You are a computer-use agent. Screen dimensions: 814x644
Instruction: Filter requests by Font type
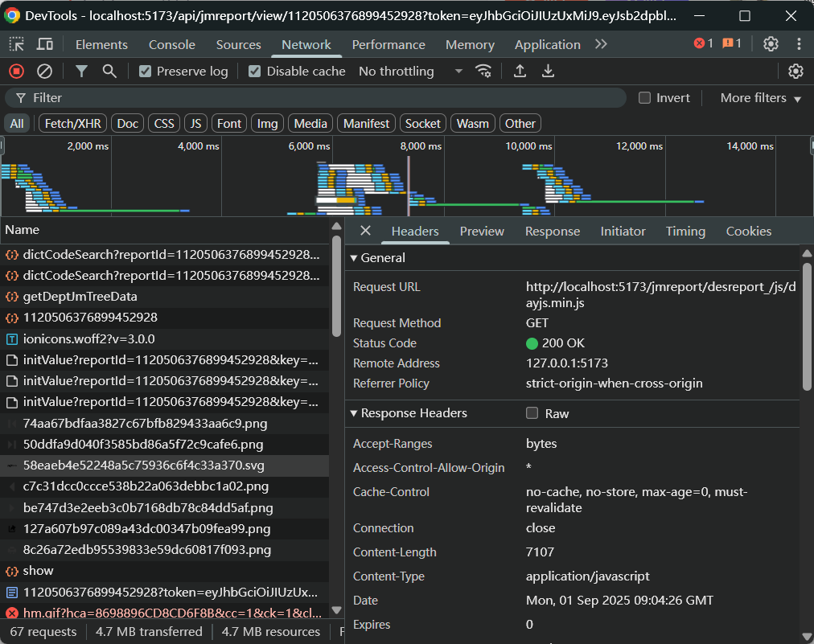[229, 124]
